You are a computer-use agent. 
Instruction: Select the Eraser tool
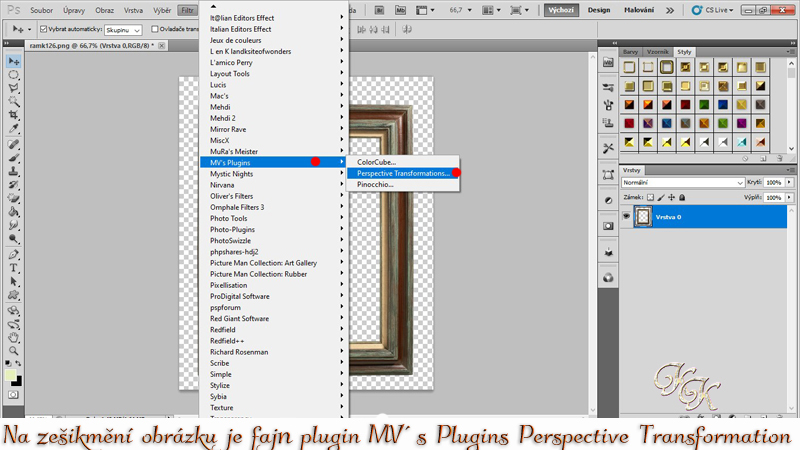[13, 198]
